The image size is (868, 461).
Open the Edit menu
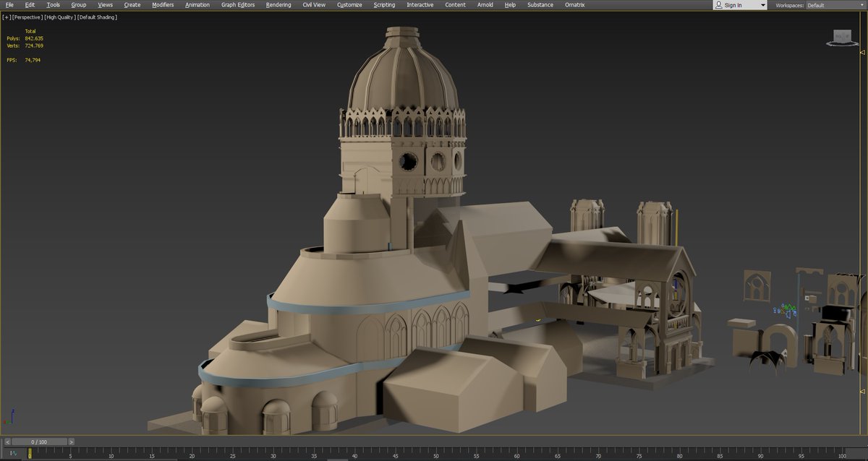30,5
